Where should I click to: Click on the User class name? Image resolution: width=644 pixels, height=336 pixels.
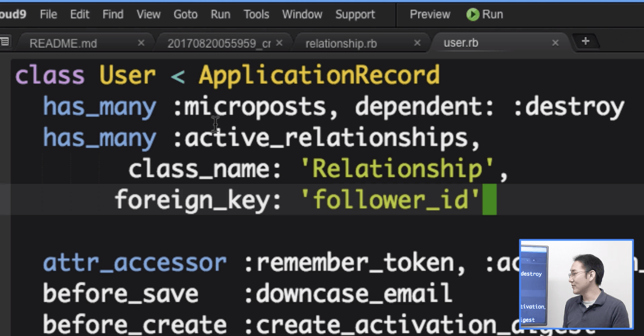click(x=128, y=76)
